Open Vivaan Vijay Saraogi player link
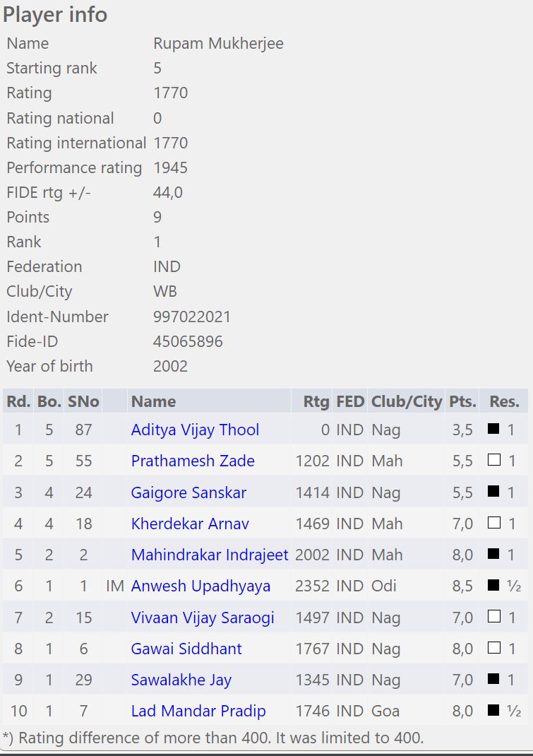The height and width of the screenshot is (756, 533). click(203, 618)
